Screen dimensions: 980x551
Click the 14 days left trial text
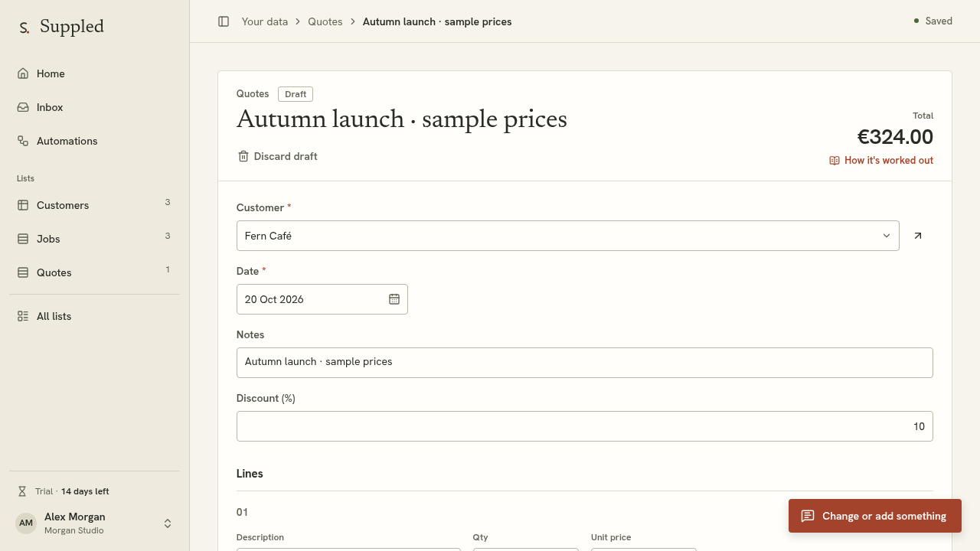tap(85, 491)
